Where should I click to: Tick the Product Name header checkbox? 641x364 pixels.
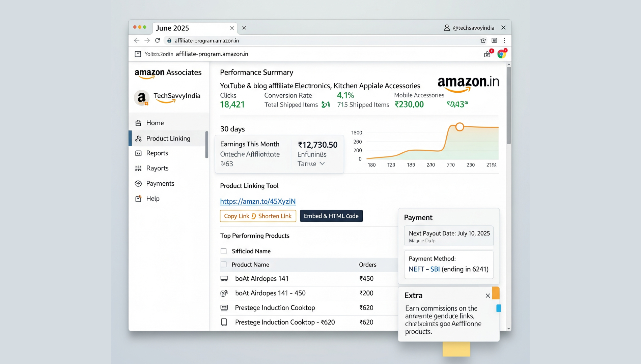(x=223, y=265)
